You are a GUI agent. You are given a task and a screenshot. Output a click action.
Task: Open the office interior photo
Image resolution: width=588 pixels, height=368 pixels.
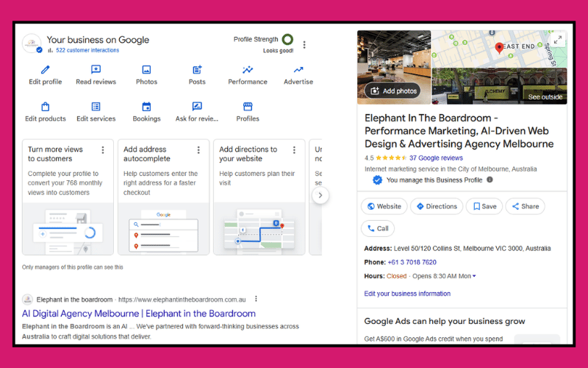pos(394,67)
